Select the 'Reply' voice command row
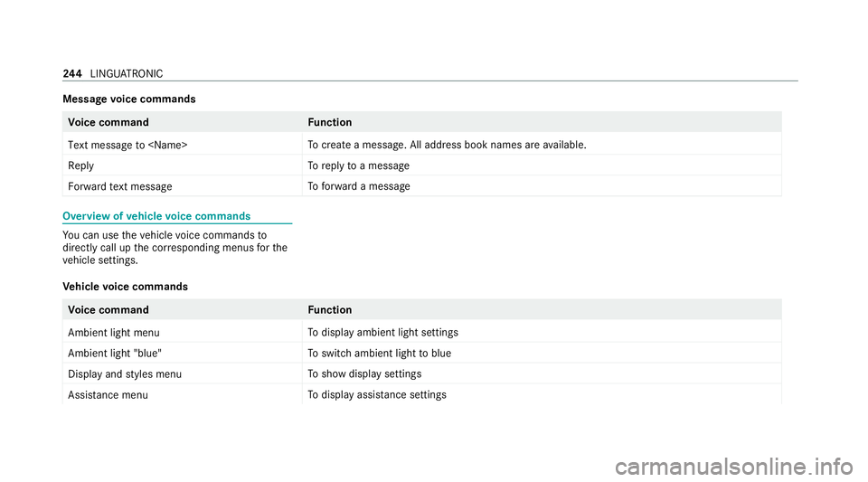The image size is (868, 482). point(80,166)
